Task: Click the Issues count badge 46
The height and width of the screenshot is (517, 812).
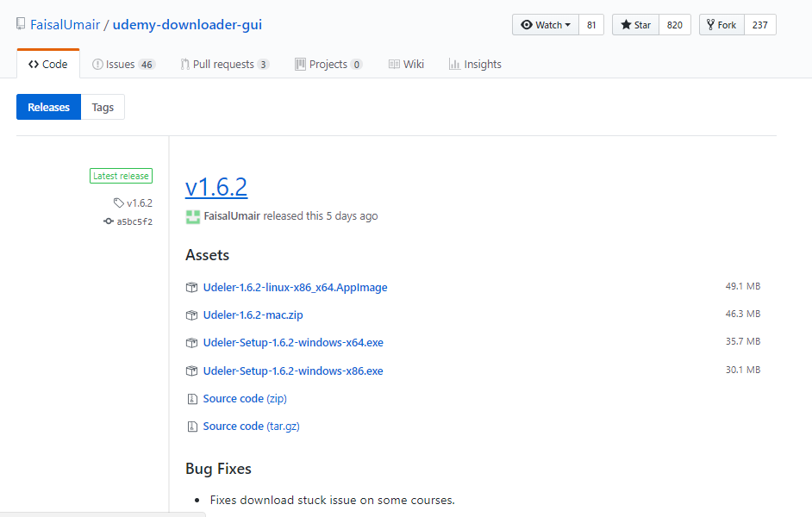Action: [x=147, y=65]
